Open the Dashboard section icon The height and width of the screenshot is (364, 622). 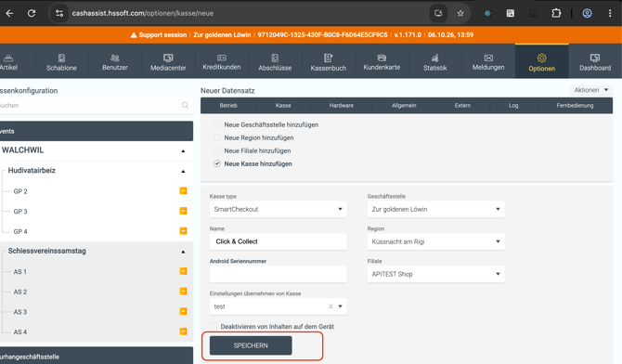point(595,58)
